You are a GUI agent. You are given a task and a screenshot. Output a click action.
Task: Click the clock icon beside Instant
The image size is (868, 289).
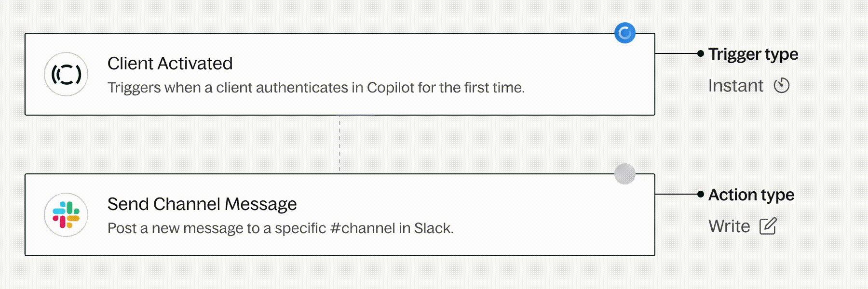tap(782, 86)
